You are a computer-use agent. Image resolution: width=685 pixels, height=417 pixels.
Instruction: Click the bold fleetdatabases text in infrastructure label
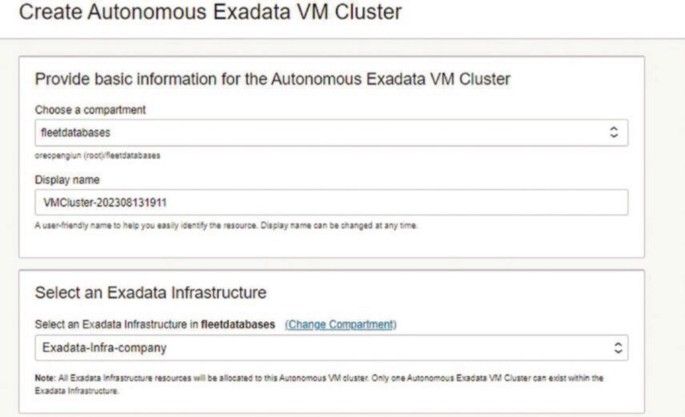238,324
